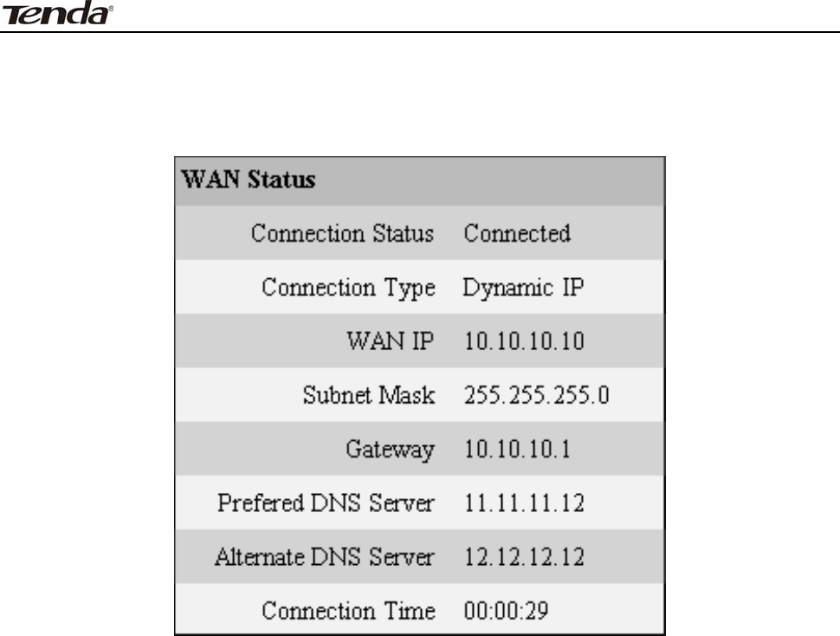Select the 10.10.10.1 gateway address
Screen dimensions: 840x636
point(517,450)
